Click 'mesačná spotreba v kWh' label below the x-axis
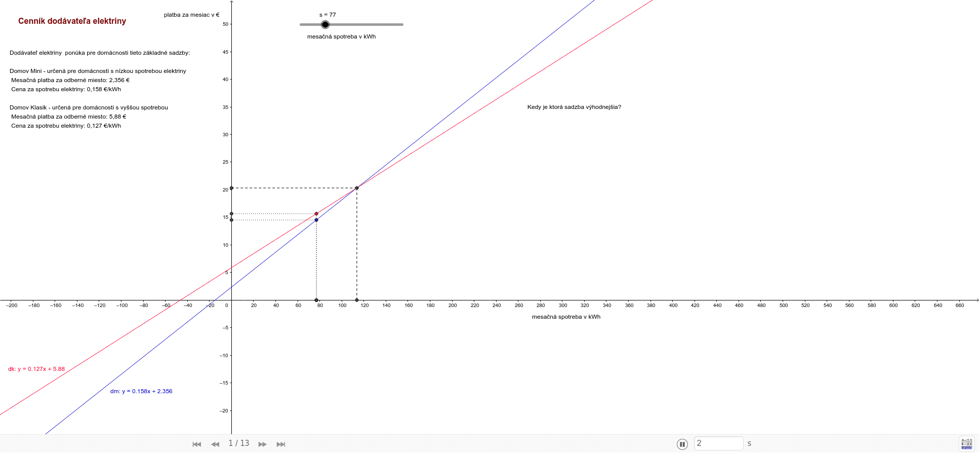 pos(566,317)
